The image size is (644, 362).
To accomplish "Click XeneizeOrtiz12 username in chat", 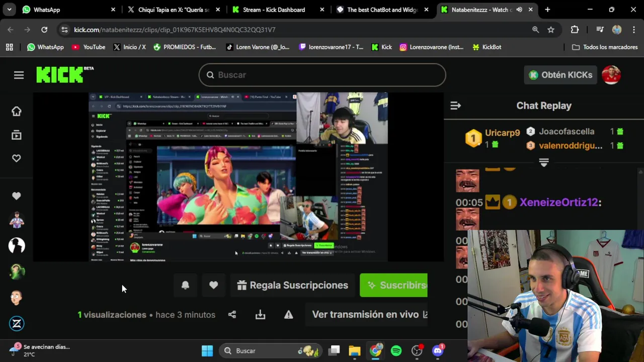I will [x=559, y=202].
